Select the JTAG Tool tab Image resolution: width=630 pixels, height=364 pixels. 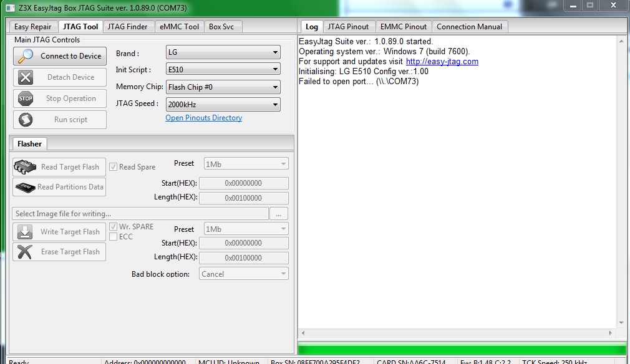pos(80,26)
